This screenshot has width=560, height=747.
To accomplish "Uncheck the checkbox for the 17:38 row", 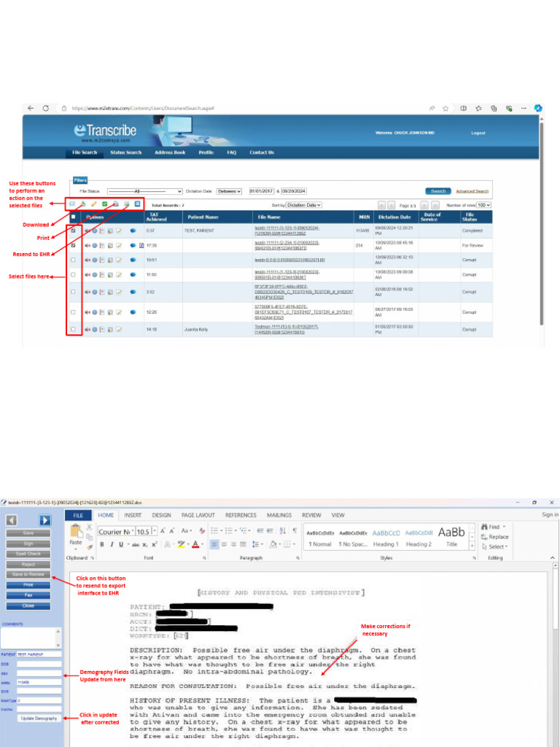I will point(73,246).
